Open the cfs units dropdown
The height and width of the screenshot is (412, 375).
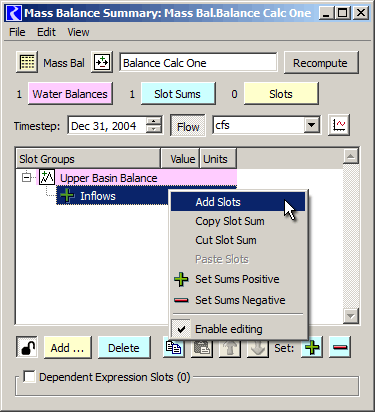click(311, 125)
